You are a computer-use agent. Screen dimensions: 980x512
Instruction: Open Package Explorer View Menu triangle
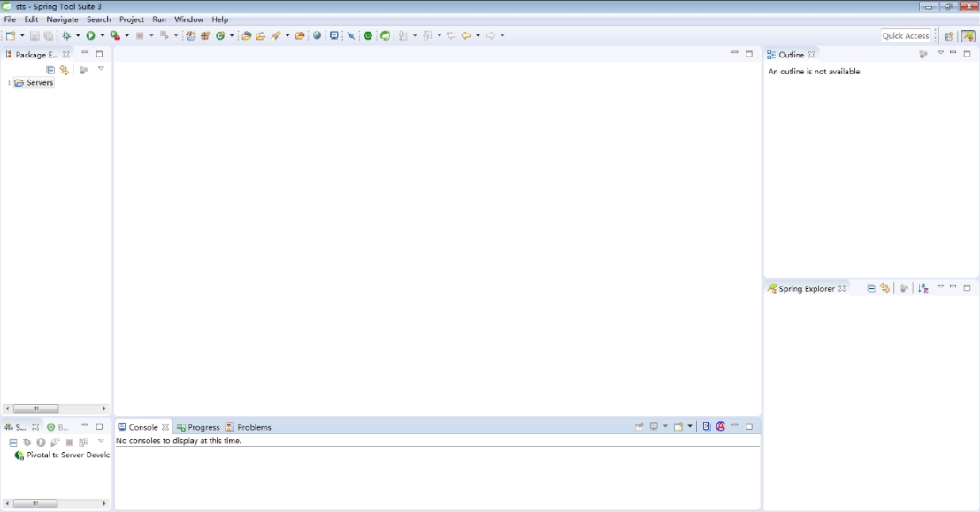click(x=101, y=69)
